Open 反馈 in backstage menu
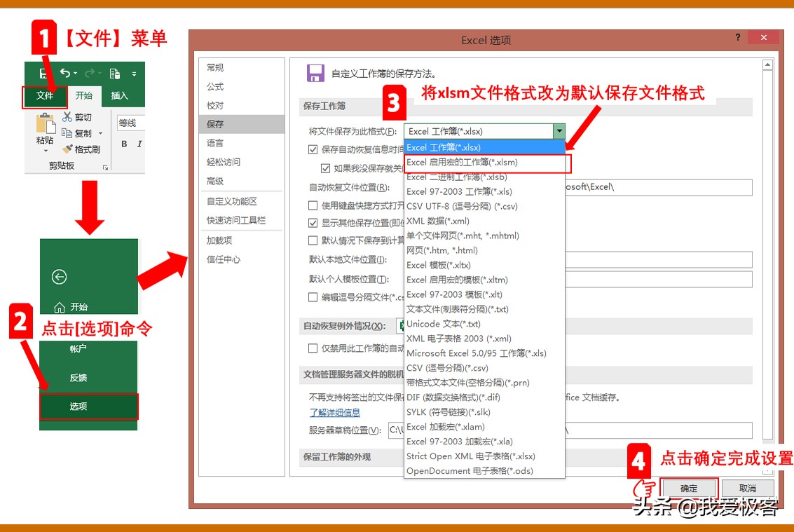 click(78, 378)
